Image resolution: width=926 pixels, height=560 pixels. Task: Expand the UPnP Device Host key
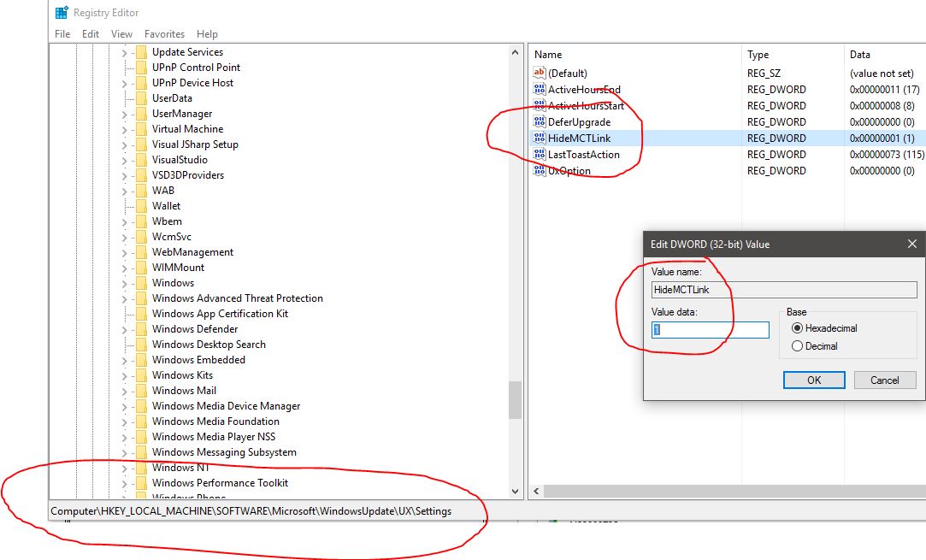coord(124,83)
